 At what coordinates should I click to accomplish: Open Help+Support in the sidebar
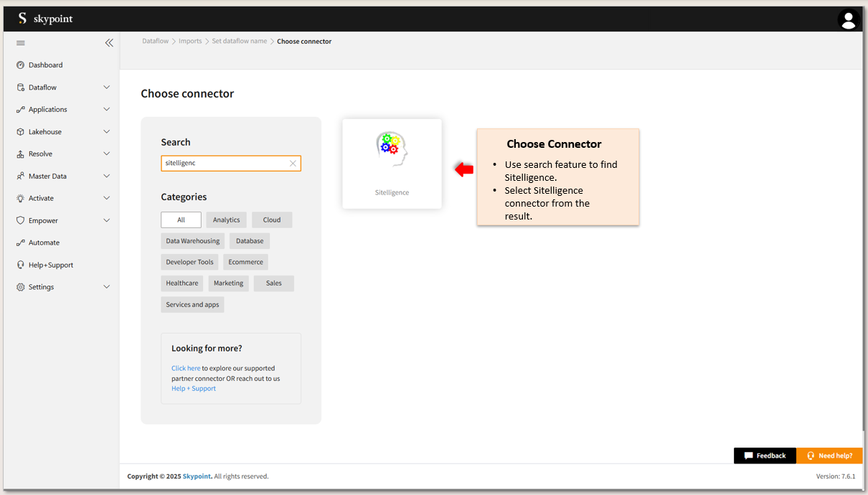[x=50, y=265]
